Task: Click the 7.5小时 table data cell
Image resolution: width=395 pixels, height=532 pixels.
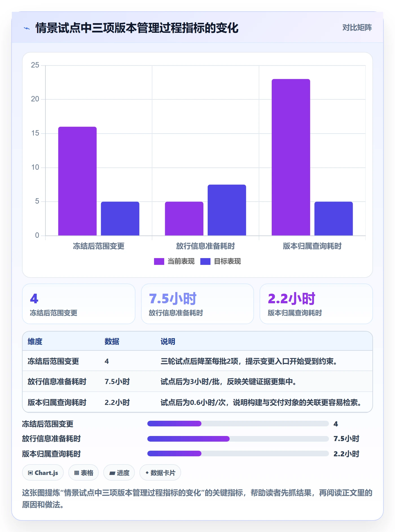Action: coord(117,381)
